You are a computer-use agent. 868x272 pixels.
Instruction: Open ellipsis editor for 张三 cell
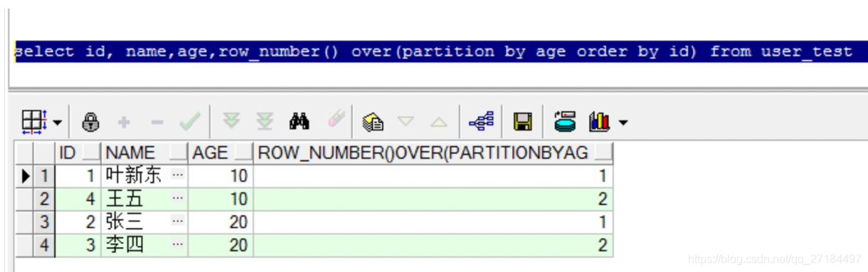pyautogui.click(x=178, y=222)
